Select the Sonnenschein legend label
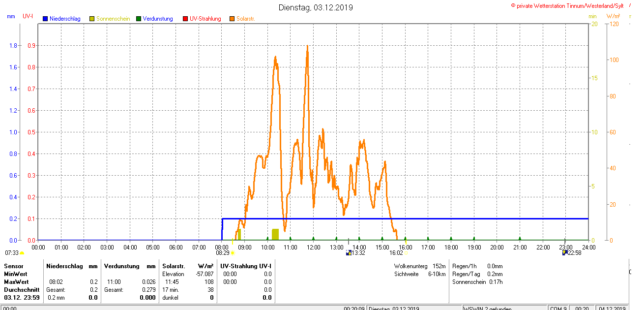The image size is (644, 310). [x=113, y=19]
